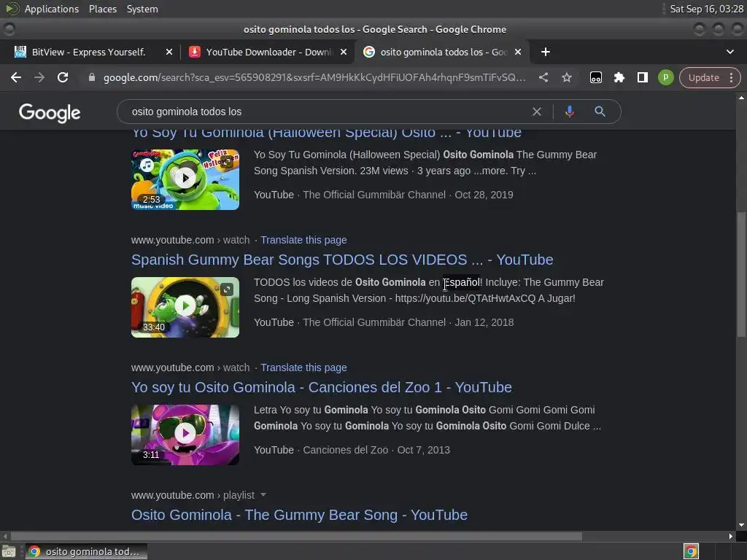Open Yo Soy Tu Gominola Halloween Special link
The image size is (747, 560).
click(326, 133)
